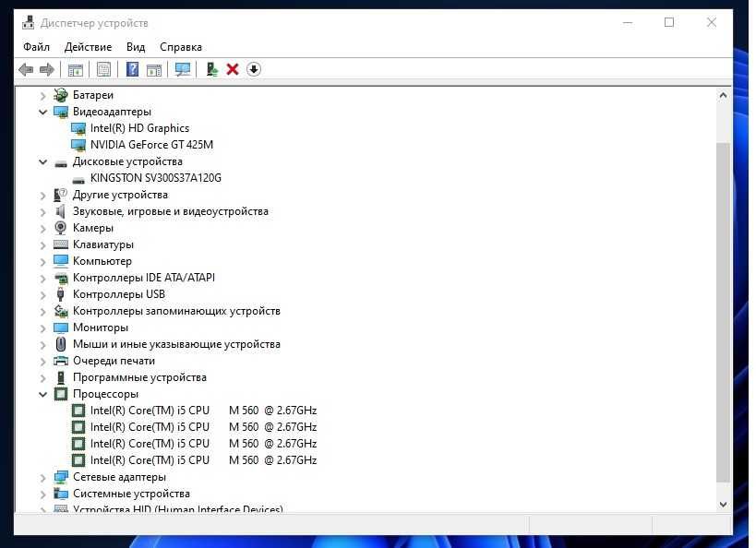This screenshot has width=756, height=548.
Task: Expand the Контроллеры запоминающих устройств chevron
Action: (x=42, y=312)
